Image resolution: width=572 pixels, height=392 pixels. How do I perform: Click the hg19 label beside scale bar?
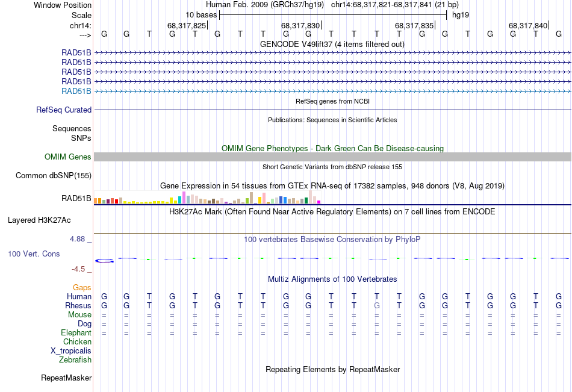tap(461, 15)
